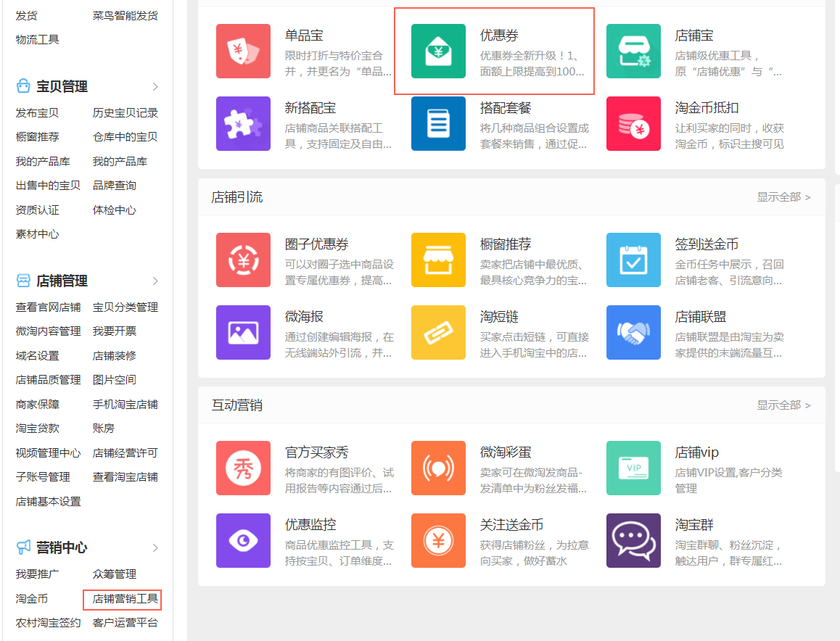Open the 官方买家秀 icon

[243, 468]
